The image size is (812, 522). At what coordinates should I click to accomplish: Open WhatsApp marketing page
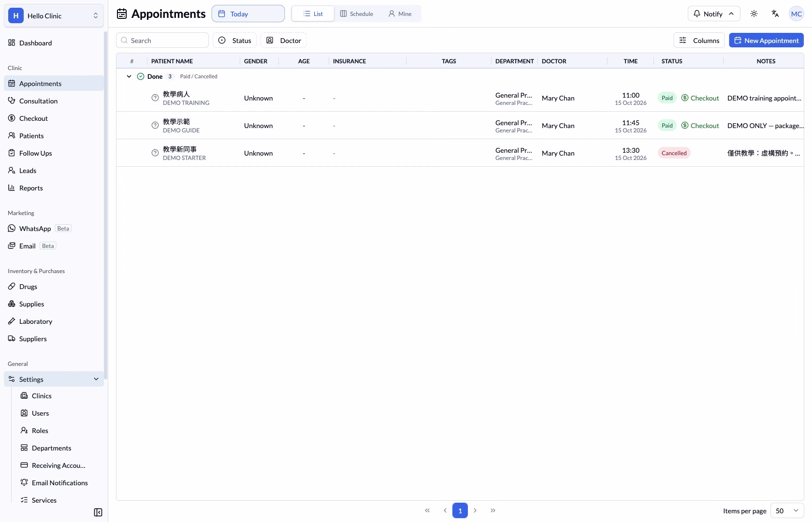point(54,229)
